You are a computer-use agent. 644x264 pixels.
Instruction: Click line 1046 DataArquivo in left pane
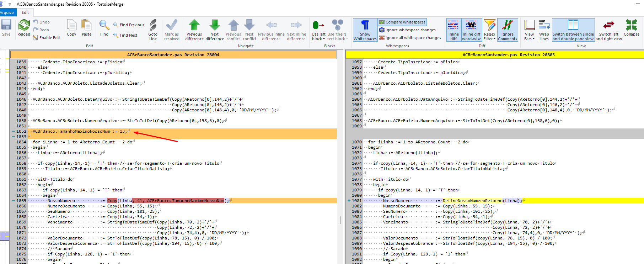click(182, 99)
